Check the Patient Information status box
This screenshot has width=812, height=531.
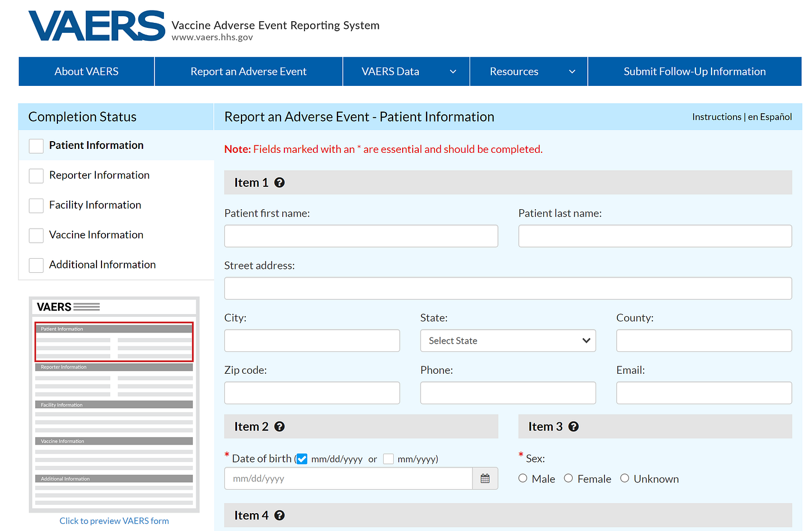36,146
